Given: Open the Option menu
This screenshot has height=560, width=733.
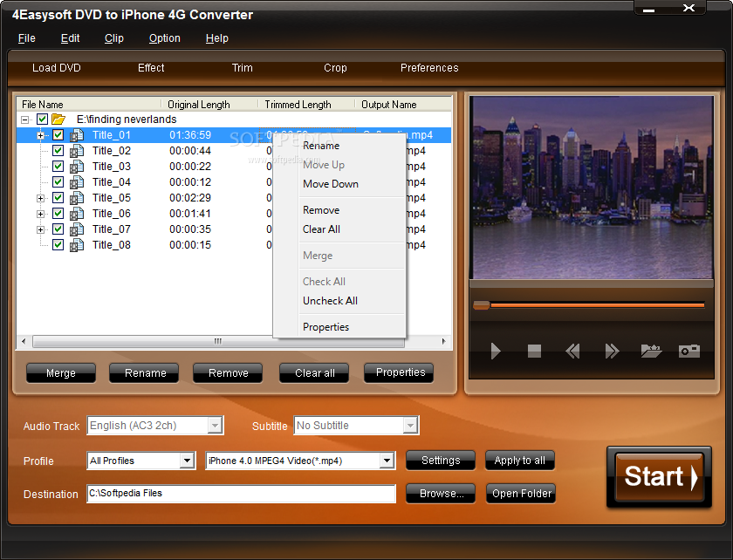Looking at the screenshot, I should (x=165, y=38).
